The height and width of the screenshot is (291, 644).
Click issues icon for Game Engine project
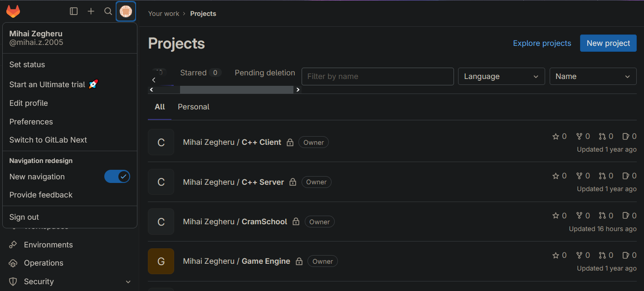click(626, 255)
